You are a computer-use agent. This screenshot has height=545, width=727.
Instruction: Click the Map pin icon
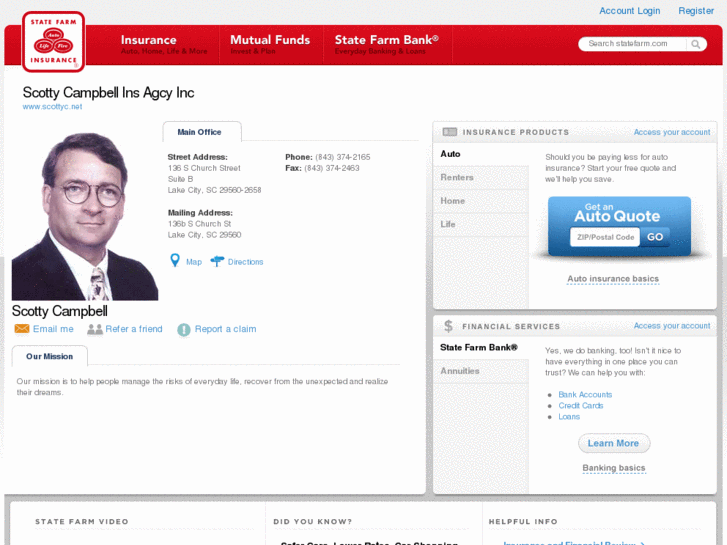(175, 261)
